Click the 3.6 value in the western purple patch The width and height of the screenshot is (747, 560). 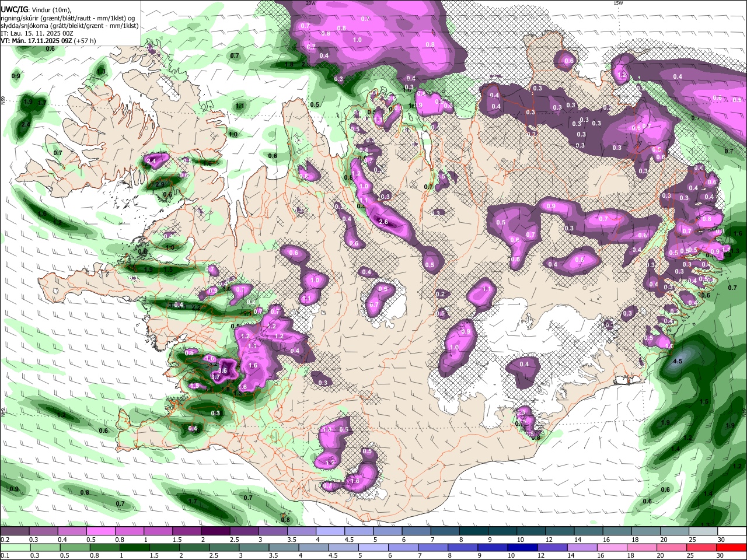click(x=222, y=370)
